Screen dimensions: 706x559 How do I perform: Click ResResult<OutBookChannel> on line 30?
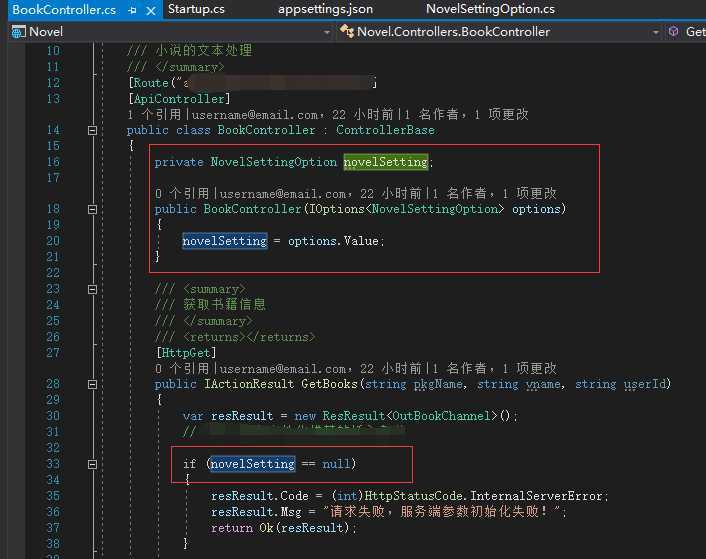coord(410,416)
